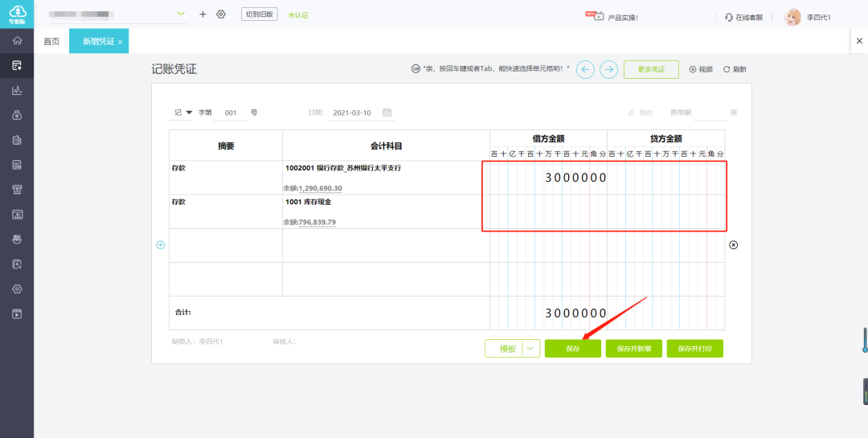Viewport: 868px width, 438px height.
Task: Open the calendar date picker icon
Action: pyautogui.click(x=387, y=113)
